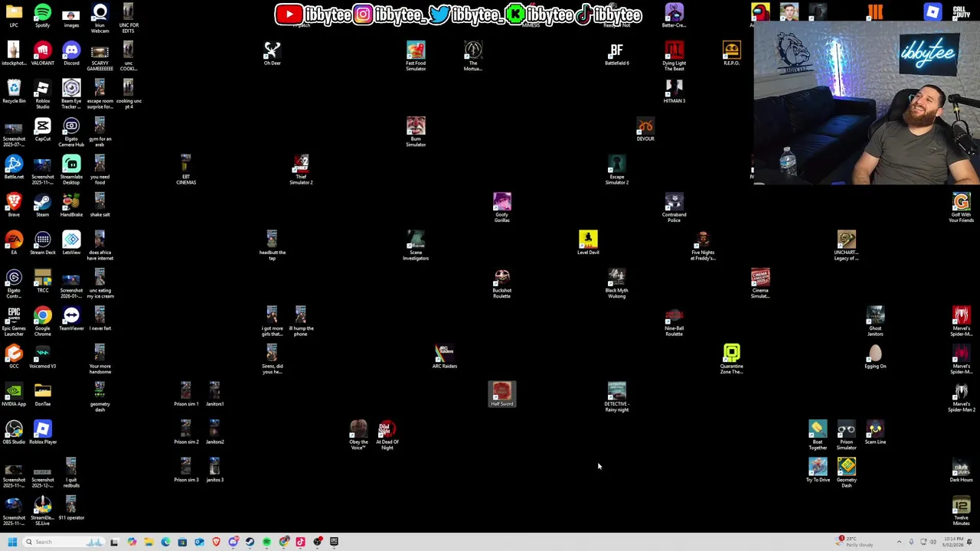The height and width of the screenshot is (551, 980).
Task: Open Stream Deck desktop icon
Action: pyautogui.click(x=42, y=243)
